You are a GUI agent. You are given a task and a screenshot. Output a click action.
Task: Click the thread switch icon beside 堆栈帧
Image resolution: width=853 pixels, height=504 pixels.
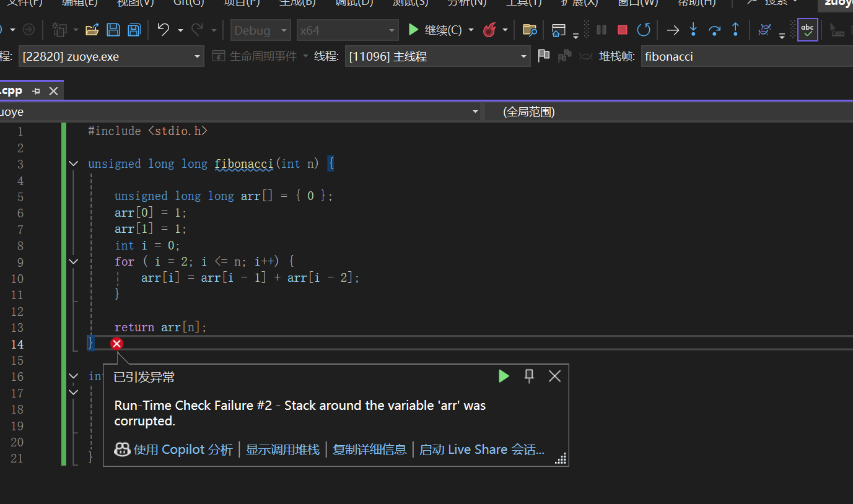point(585,56)
